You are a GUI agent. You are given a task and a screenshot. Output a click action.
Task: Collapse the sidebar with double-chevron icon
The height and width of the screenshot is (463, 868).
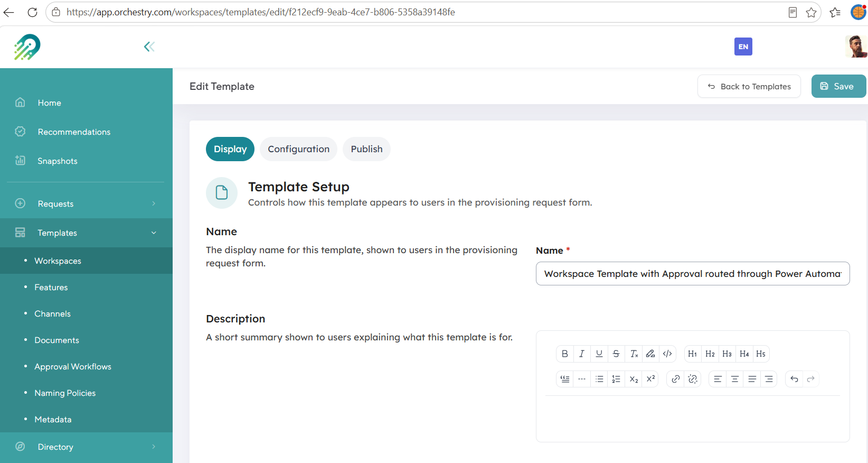point(149,47)
